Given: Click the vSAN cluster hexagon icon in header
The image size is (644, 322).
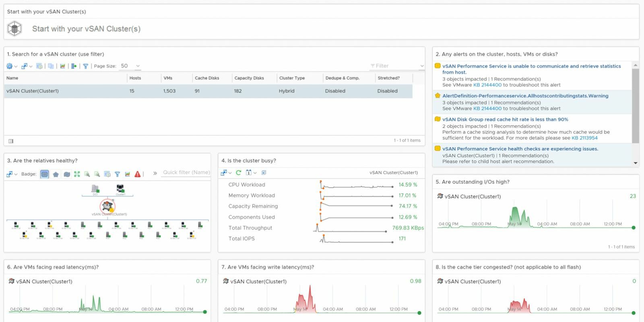Looking at the screenshot, I should (14, 29).
